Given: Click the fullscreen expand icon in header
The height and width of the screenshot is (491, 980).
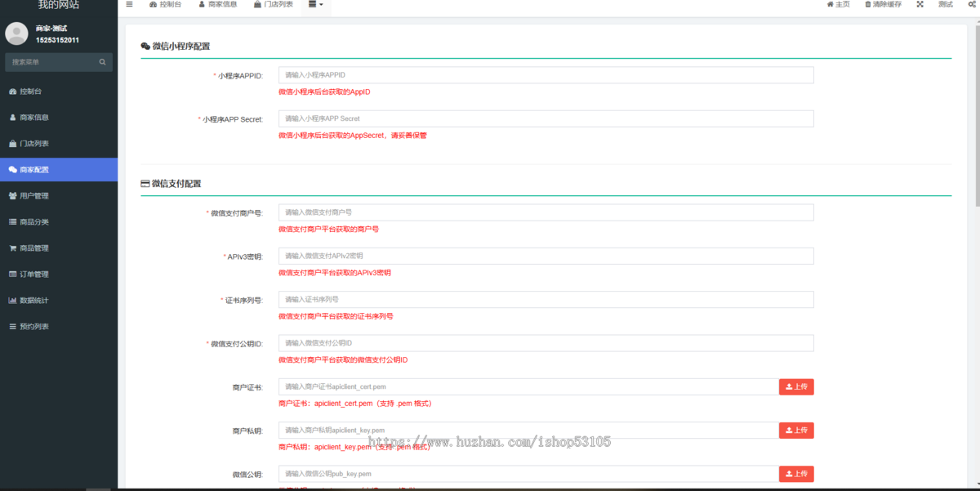Looking at the screenshot, I should point(920,4).
